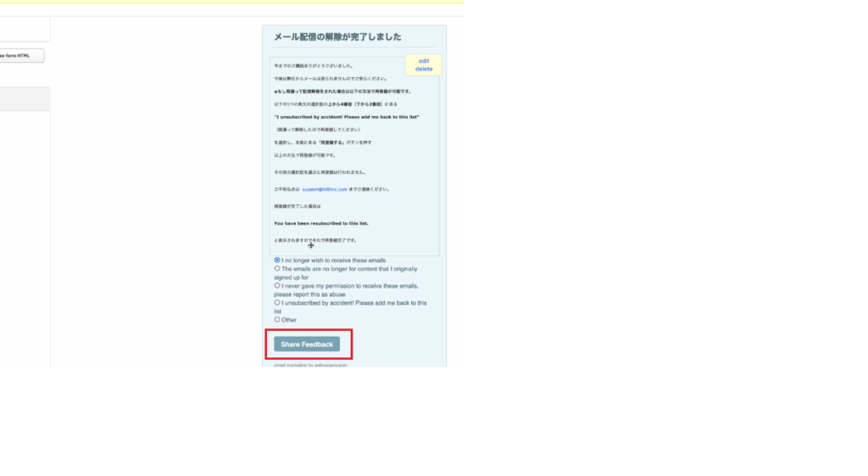
Task: Click the "form HTML" button on the left
Action: [x=21, y=55]
